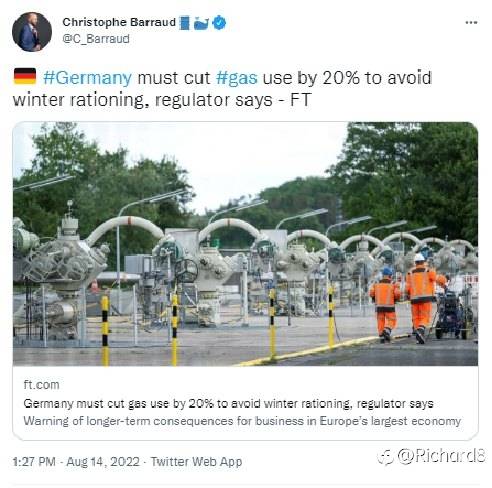
Task: Open the FT article headline in card
Action: pos(228,404)
